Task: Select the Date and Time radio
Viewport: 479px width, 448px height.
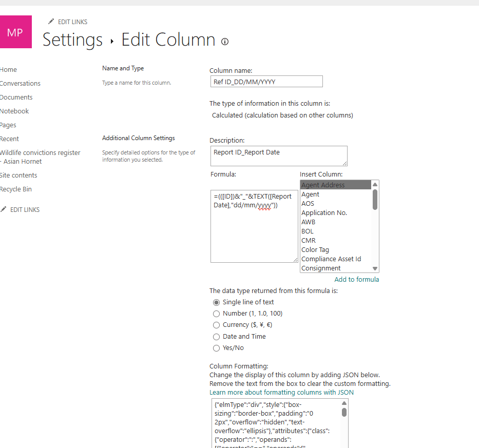Action: [x=216, y=337]
